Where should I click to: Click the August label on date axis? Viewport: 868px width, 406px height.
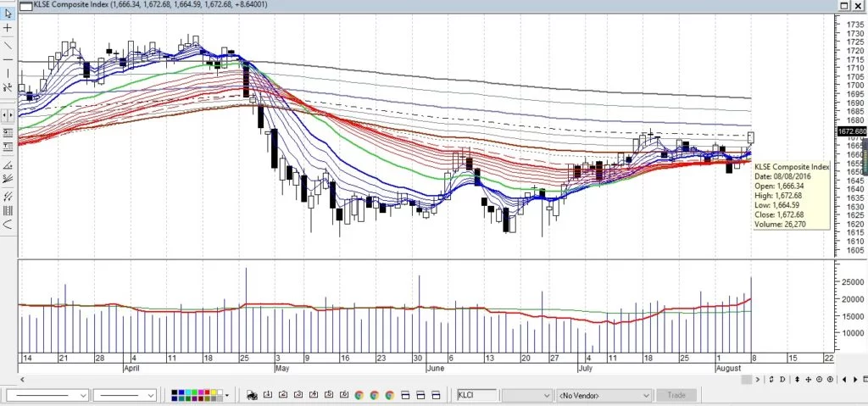point(728,368)
